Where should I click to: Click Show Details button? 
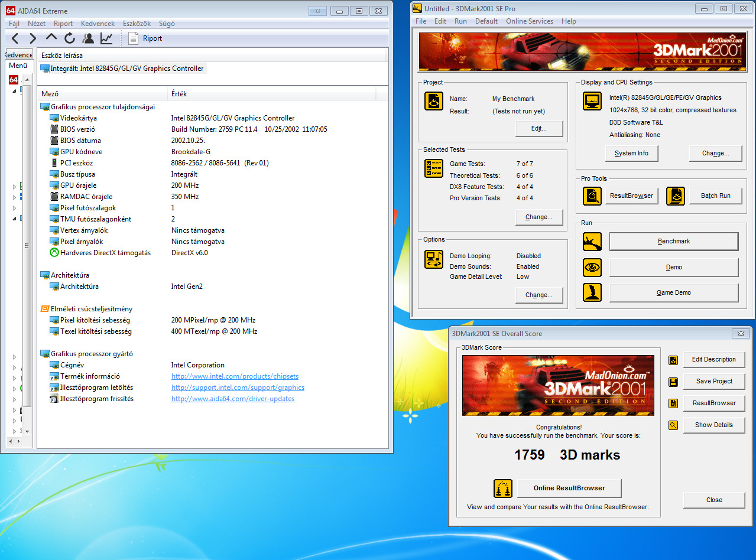pyautogui.click(x=714, y=425)
